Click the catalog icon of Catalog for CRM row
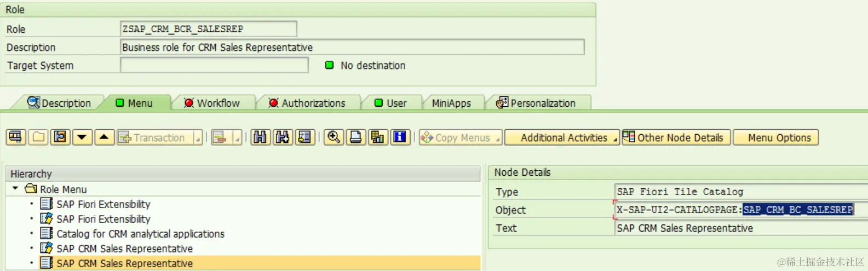This screenshot has width=868, height=271. click(47, 234)
